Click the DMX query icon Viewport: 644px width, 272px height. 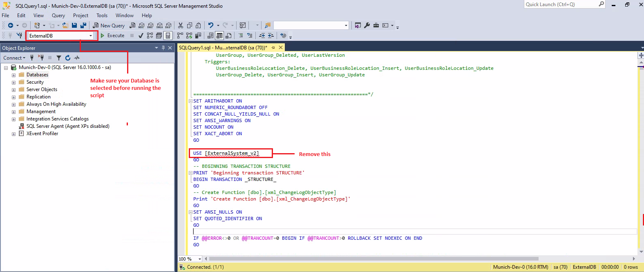coord(150,25)
